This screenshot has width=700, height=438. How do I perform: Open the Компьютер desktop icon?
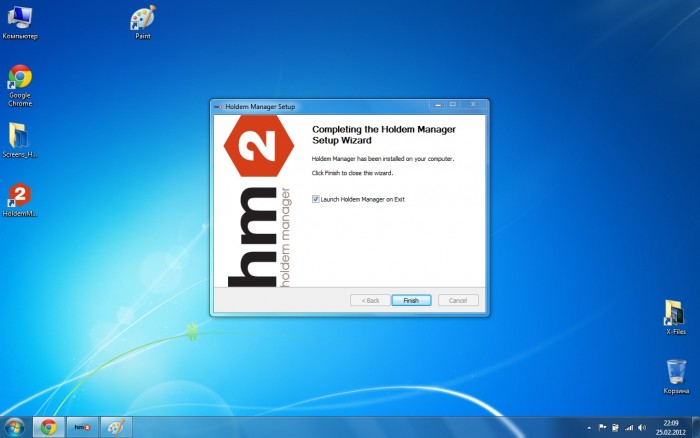point(20,22)
